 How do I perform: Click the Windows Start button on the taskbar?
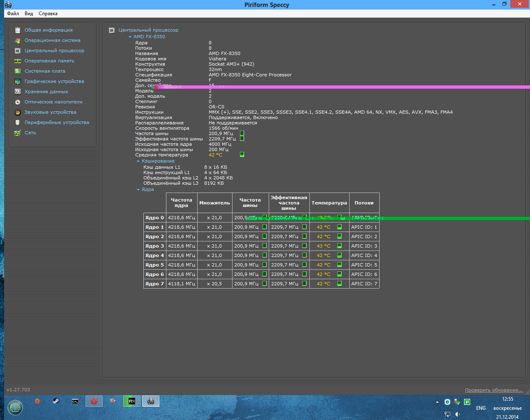(15, 407)
